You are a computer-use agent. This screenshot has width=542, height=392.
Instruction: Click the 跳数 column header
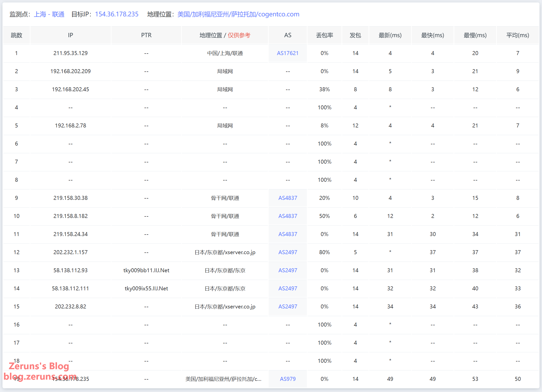(16, 35)
